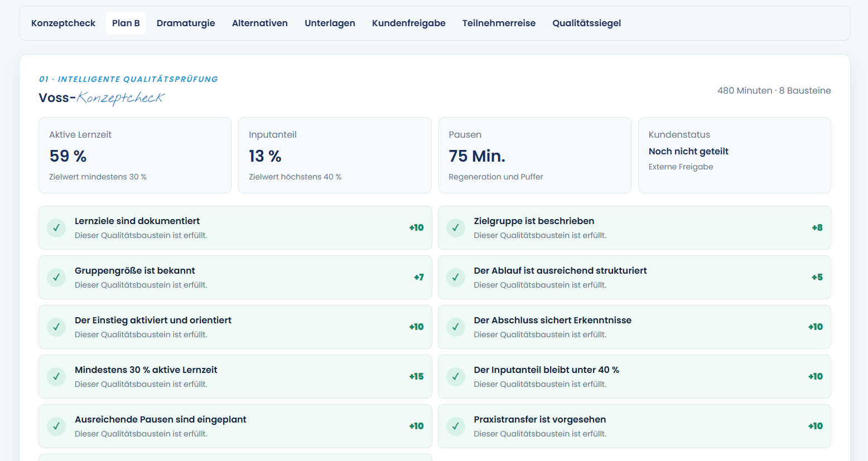Screen dimensions: 868x461
Task: Show the Teilnehmerreise tab
Action: pyautogui.click(x=499, y=23)
